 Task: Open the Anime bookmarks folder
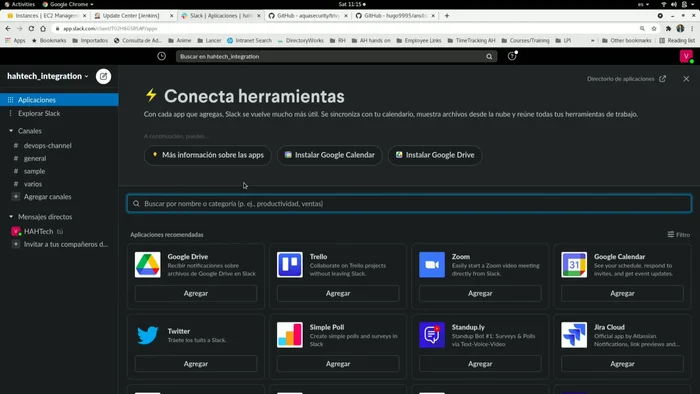tap(180, 41)
